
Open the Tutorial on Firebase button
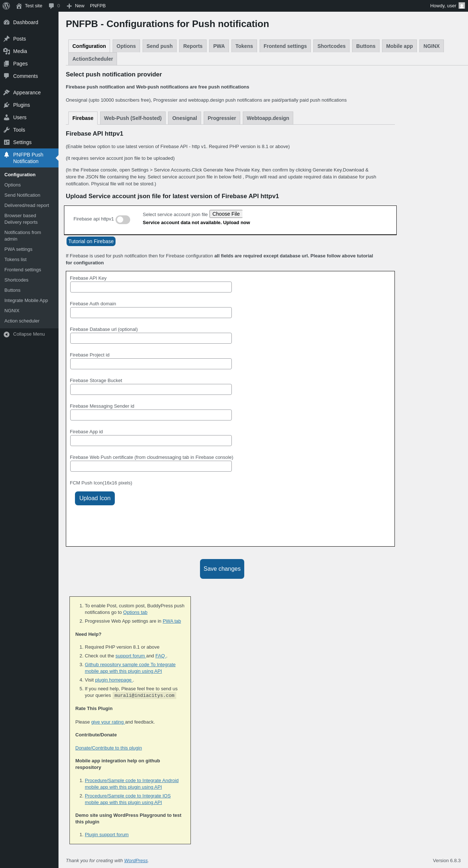[x=91, y=241]
